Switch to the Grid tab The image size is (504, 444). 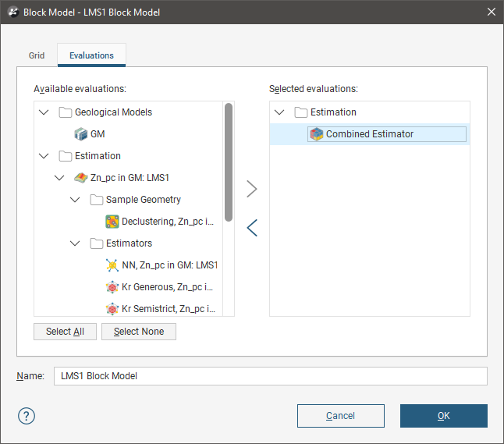pos(37,55)
